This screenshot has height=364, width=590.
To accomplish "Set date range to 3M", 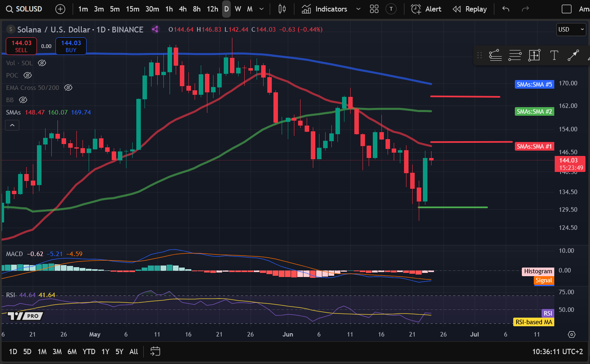I will click(x=57, y=352).
